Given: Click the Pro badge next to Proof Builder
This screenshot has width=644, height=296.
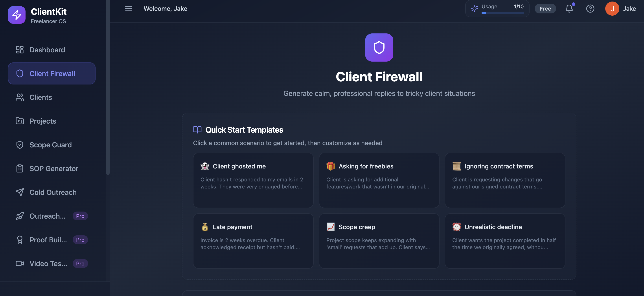Looking at the screenshot, I should pos(80,239).
